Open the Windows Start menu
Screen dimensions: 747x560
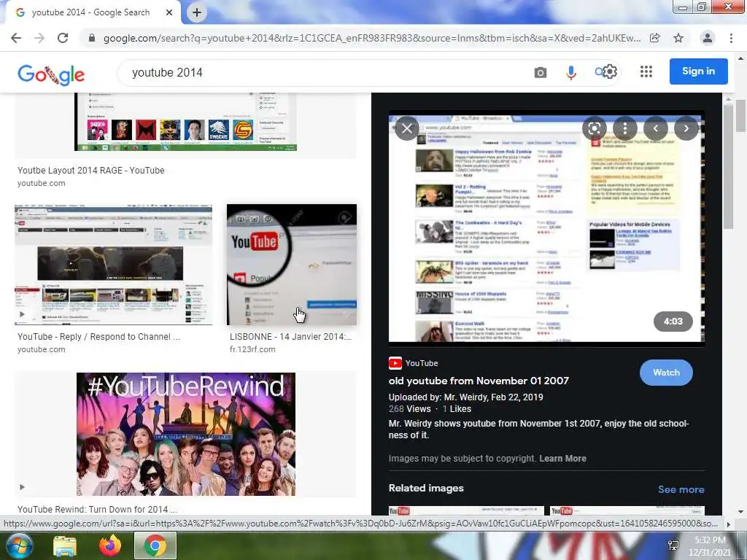18,545
